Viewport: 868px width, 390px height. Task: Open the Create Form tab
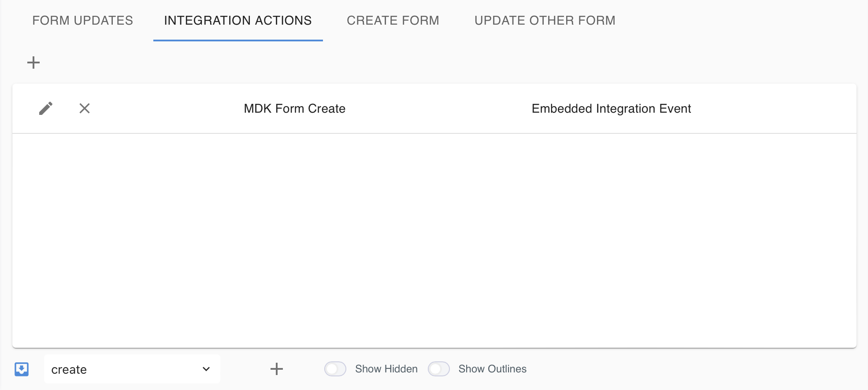pos(393,21)
